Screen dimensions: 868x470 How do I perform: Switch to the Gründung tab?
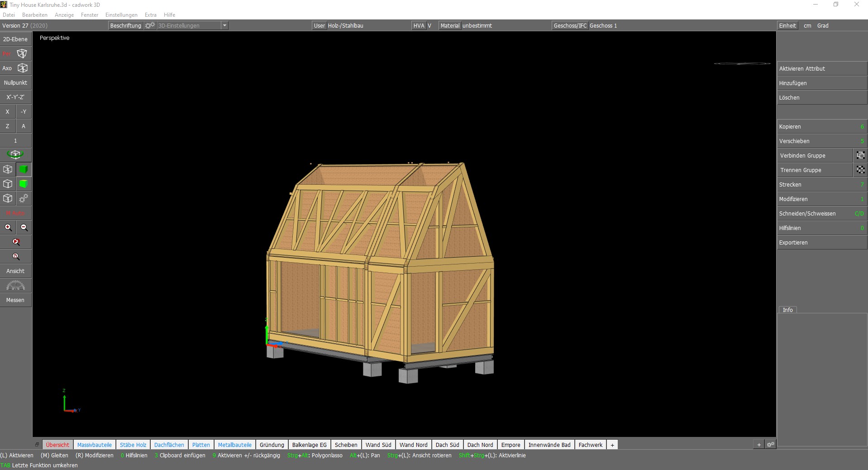272,445
